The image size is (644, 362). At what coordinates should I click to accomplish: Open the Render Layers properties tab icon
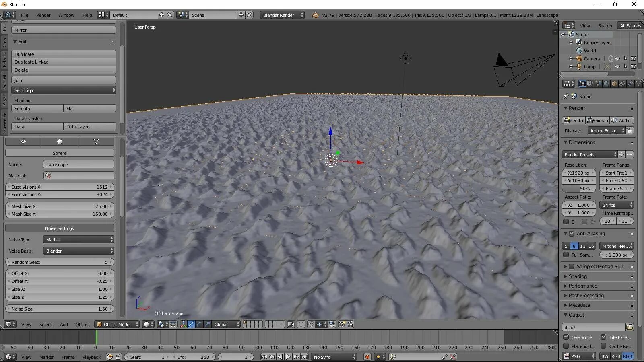[590, 84]
